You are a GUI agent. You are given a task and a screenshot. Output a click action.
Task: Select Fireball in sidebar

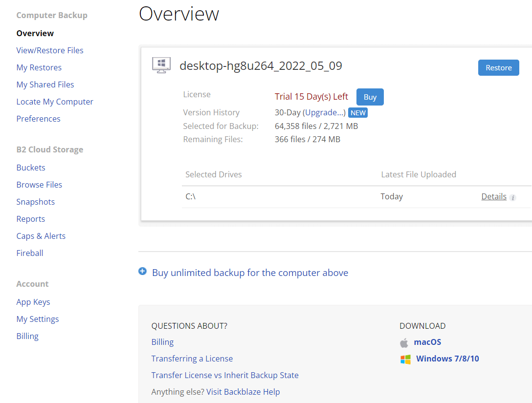pyautogui.click(x=30, y=253)
